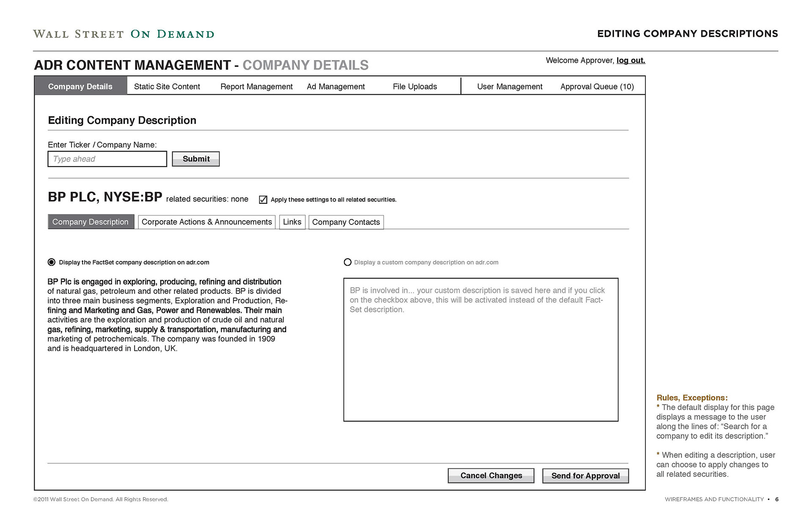The height and width of the screenshot is (525, 812).
Task: Click Send for Approval button
Action: coord(586,476)
